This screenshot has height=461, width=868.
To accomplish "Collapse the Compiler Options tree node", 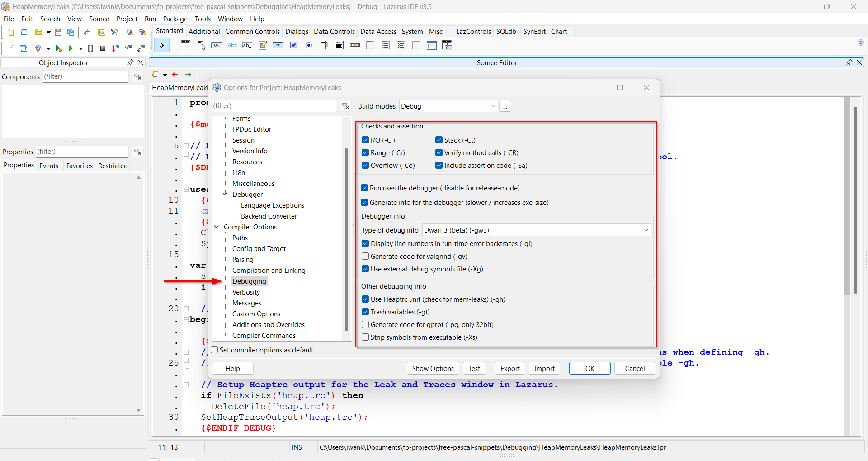I will point(217,227).
